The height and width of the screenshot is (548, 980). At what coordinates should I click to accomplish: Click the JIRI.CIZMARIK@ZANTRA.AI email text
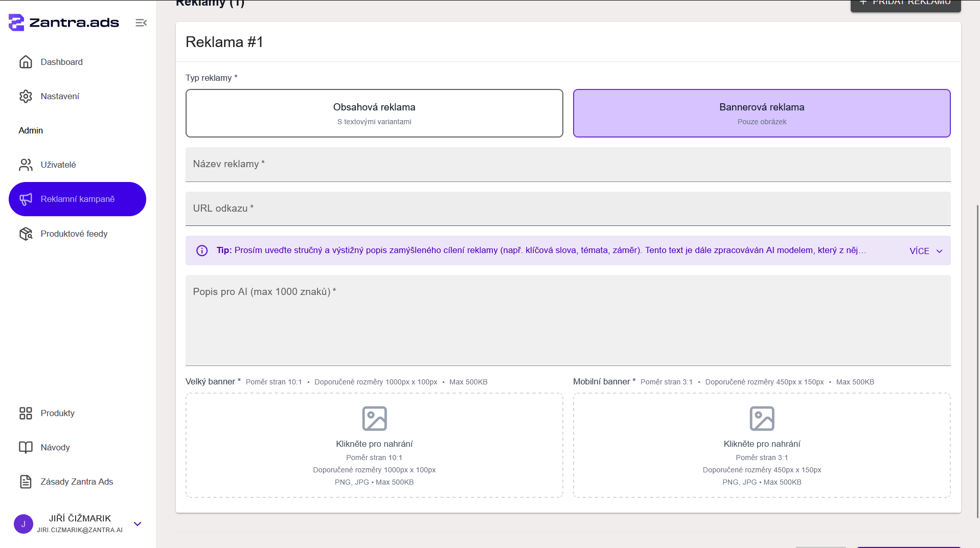80,530
